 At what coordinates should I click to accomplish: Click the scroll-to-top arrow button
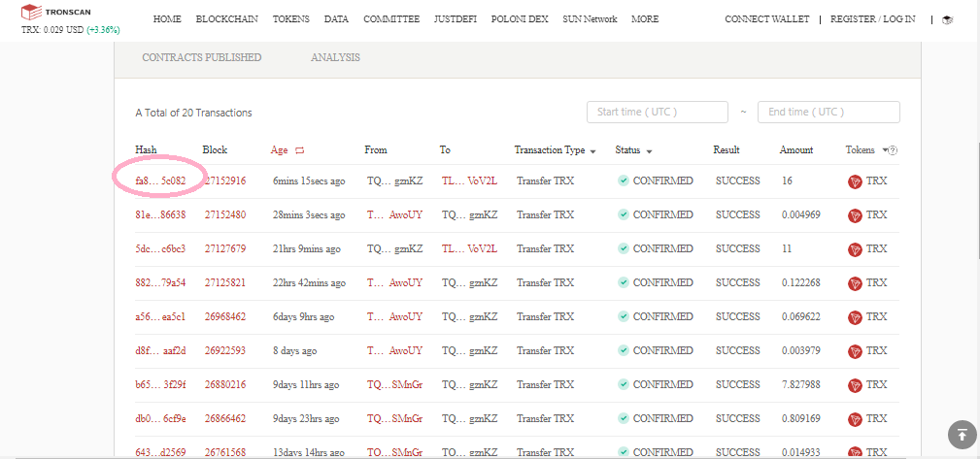[962, 435]
